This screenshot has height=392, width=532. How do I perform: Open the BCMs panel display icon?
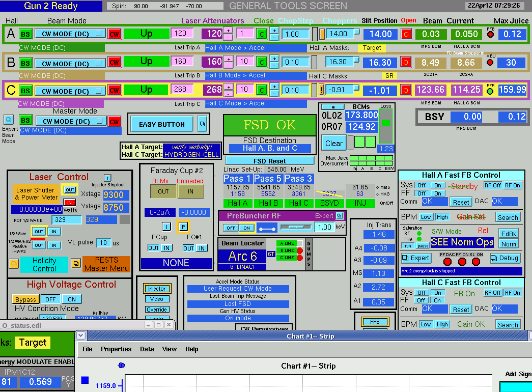pyautogui.click(x=333, y=107)
